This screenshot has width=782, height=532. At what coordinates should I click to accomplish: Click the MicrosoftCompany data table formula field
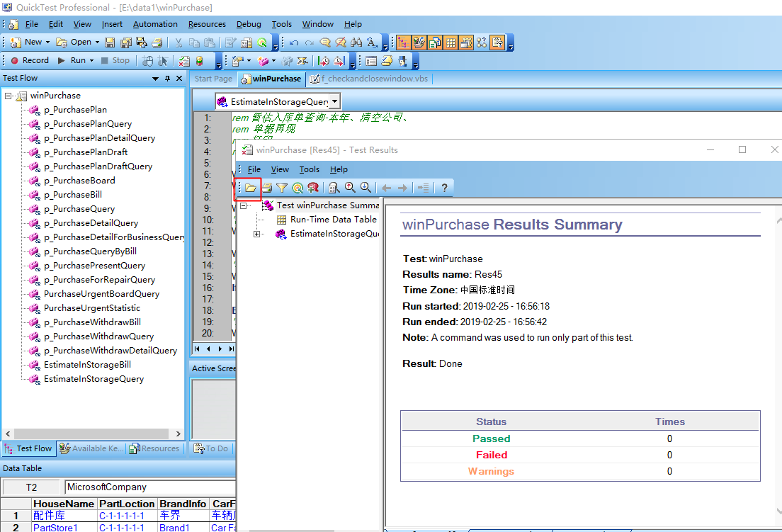(x=149, y=487)
